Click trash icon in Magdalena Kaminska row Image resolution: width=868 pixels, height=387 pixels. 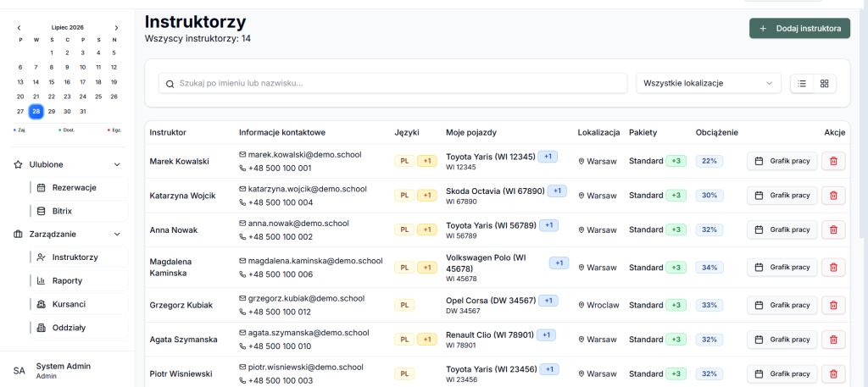(833, 267)
